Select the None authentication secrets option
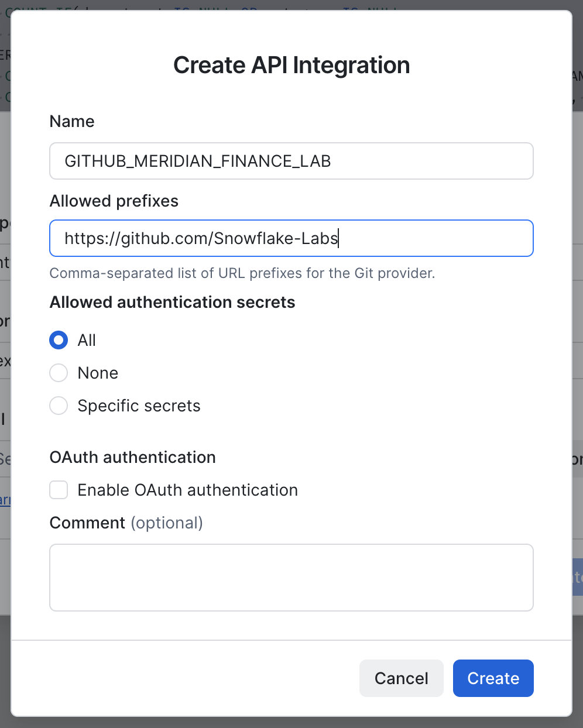The image size is (583, 728). click(x=59, y=373)
